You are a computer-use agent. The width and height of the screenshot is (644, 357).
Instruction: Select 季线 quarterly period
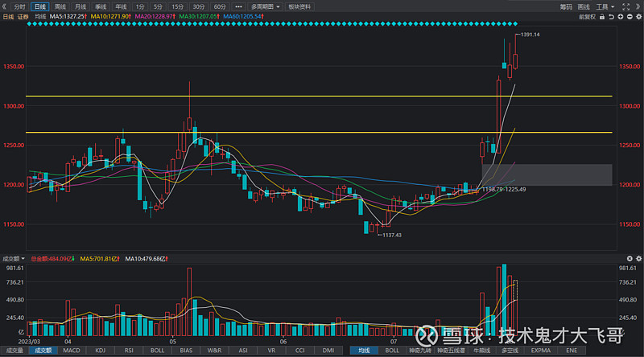pyautogui.click(x=101, y=6)
